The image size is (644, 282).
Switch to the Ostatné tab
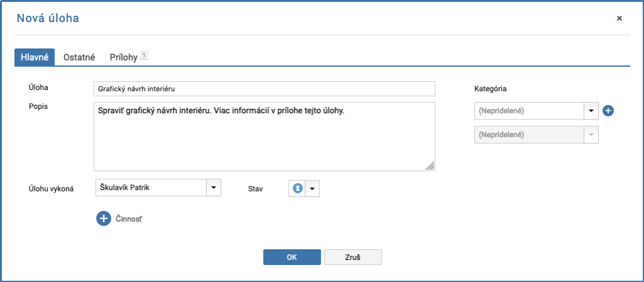click(79, 57)
